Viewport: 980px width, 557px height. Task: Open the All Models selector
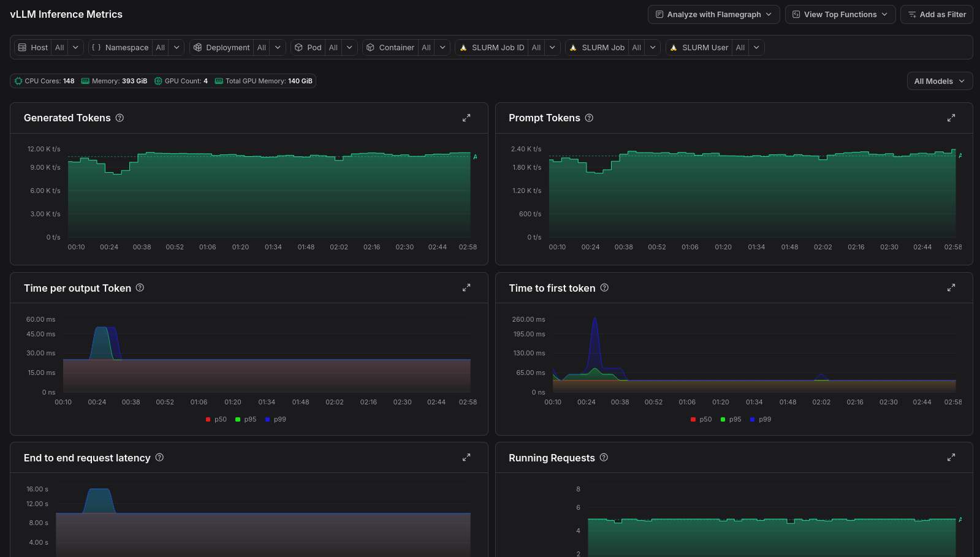point(940,81)
